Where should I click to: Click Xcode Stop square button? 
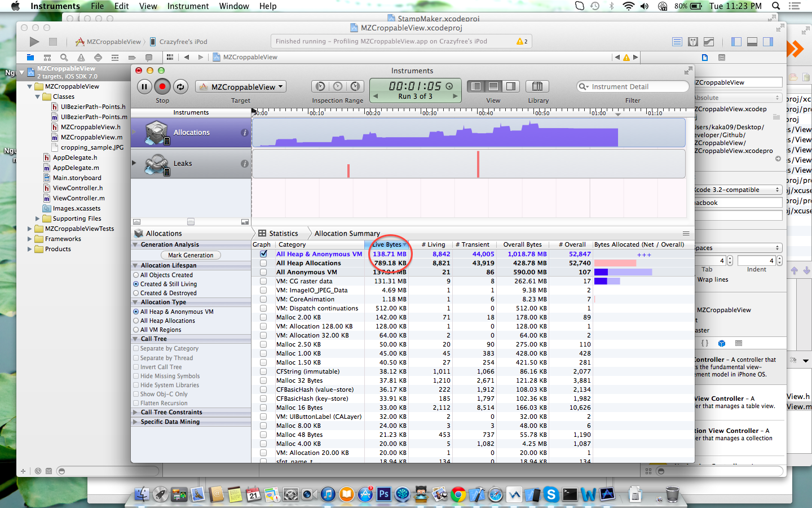pyautogui.click(x=53, y=42)
